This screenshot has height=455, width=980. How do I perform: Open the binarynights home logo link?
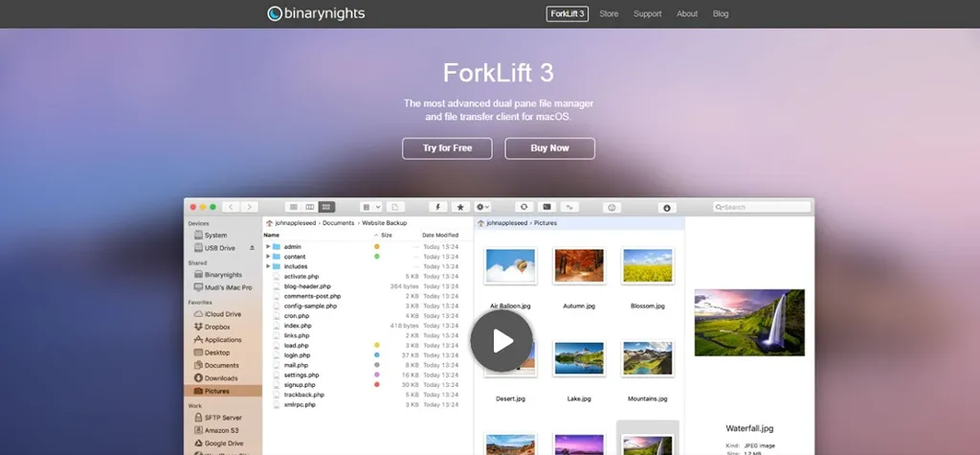tap(316, 13)
